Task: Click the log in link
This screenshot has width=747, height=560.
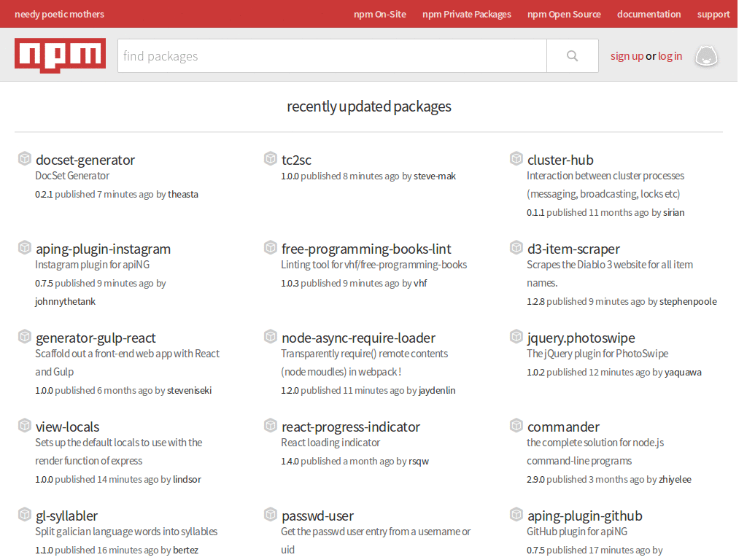Action: coord(670,56)
